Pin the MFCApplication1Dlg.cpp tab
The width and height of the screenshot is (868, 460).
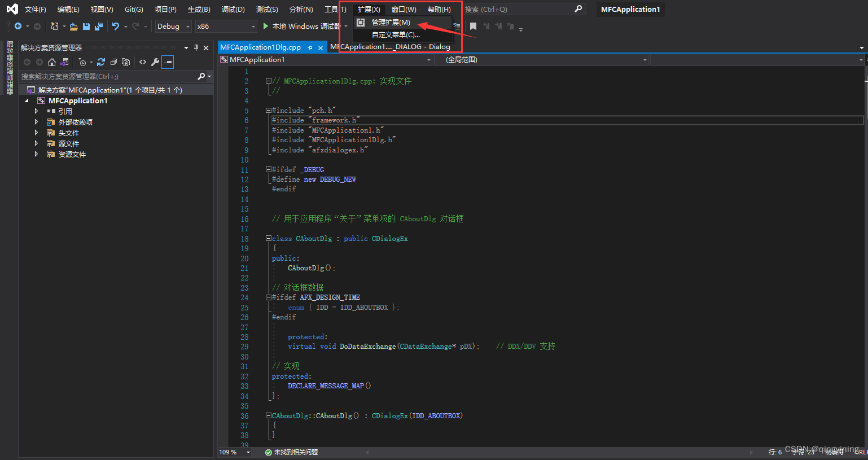click(x=310, y=47)
